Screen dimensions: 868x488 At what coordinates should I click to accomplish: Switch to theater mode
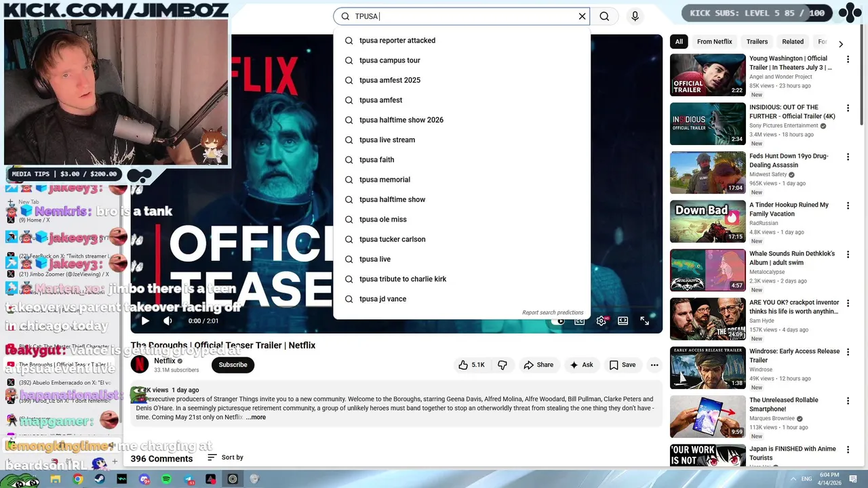click(623, 321)
